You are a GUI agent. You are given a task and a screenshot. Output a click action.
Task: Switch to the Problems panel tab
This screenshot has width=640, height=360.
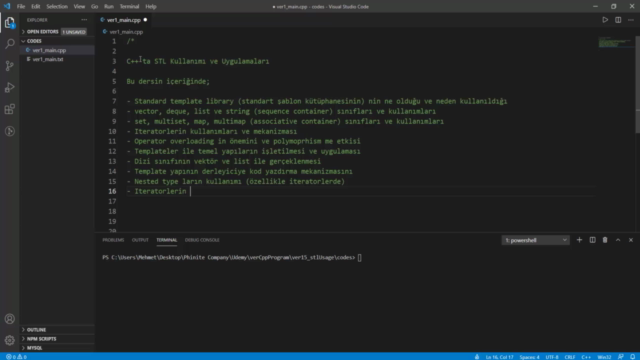coord(113,240)
